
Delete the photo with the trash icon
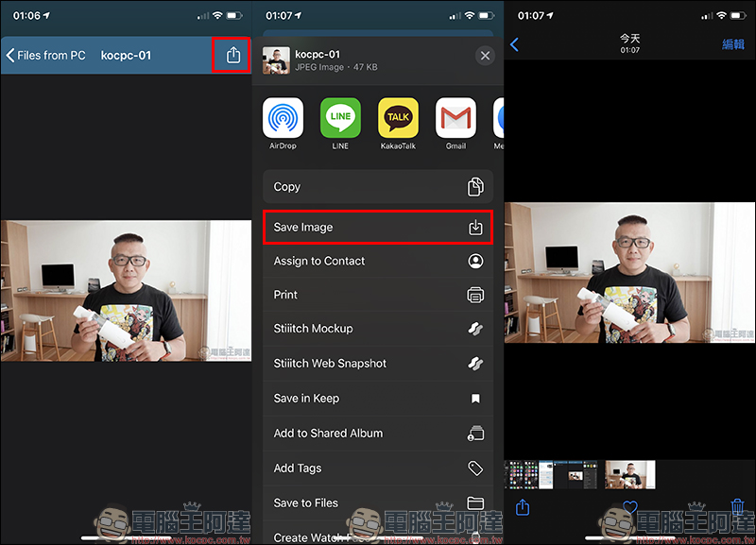tap(737, 507)
